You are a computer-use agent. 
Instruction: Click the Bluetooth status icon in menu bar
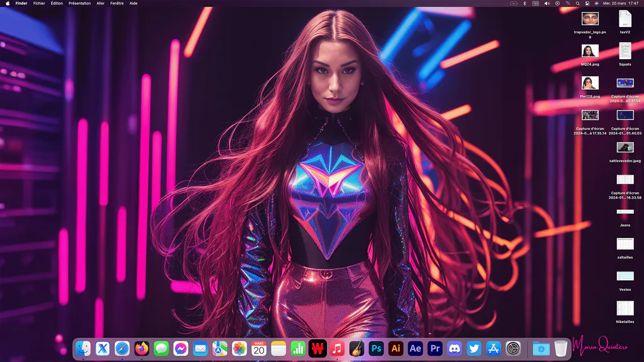tap(525, 3)
